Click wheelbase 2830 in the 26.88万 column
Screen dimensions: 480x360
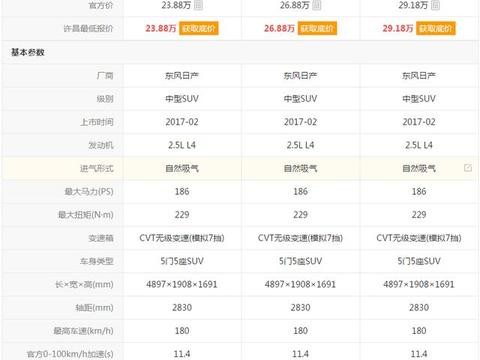[x=300, y=307]
